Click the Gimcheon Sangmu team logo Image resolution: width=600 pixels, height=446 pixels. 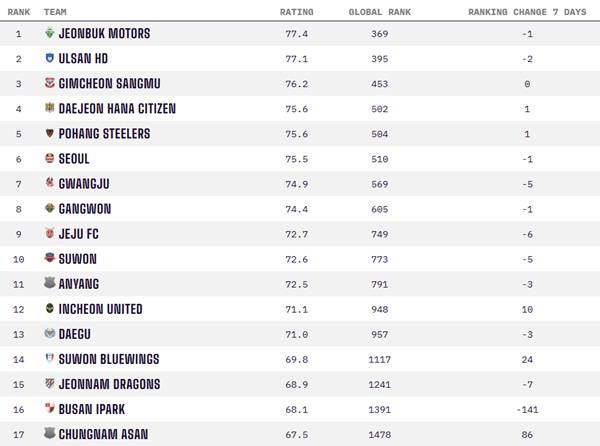(x=50, y=83)
